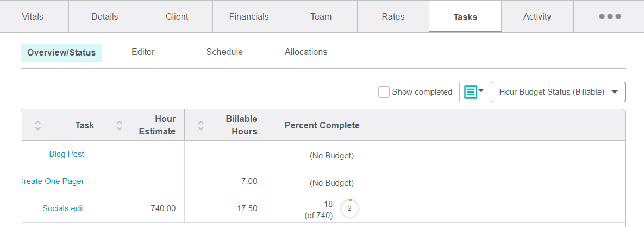Open the list view options icon
This screenshot has width=644, height=227.
point(471,92)
